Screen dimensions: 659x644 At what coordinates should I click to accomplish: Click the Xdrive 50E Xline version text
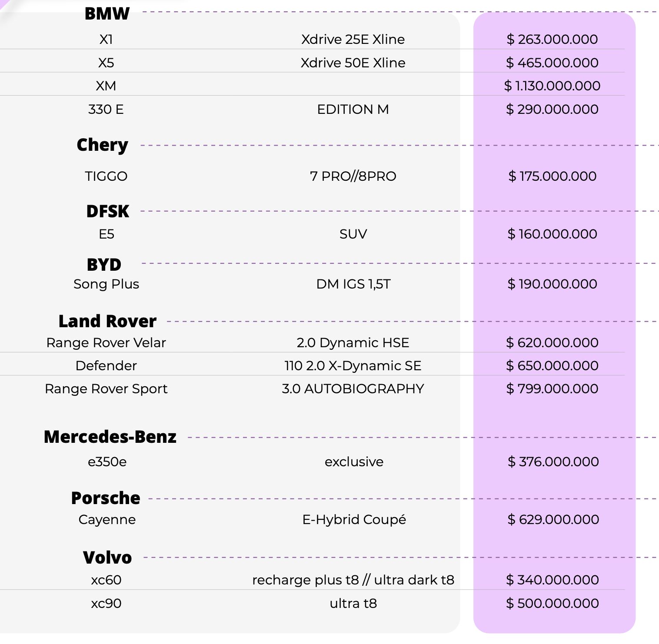pos(353,63)
